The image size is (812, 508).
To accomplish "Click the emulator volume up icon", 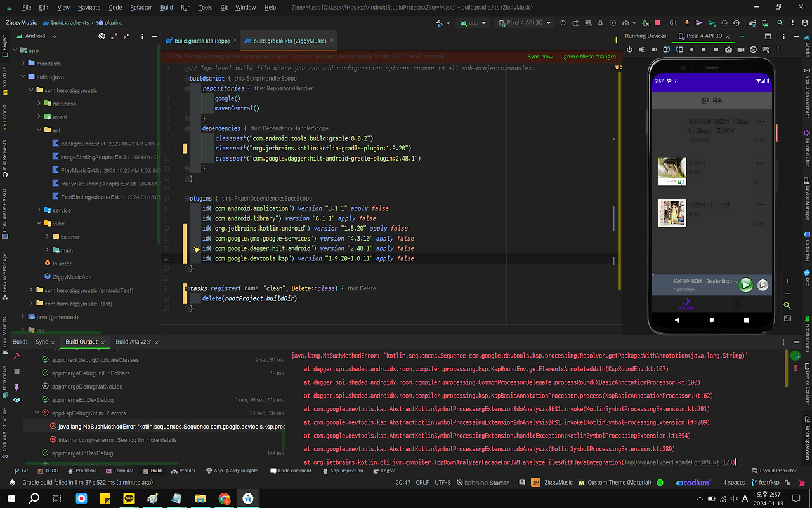I will 642,50.
